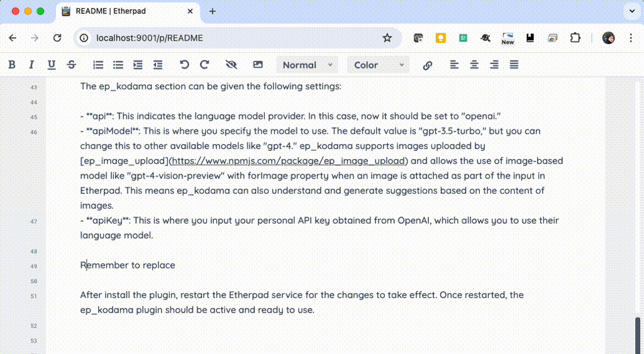This screenshot has height=354, width=644.
Task: Click the text "The ep_kodama section"
Action: coord(128,86)
